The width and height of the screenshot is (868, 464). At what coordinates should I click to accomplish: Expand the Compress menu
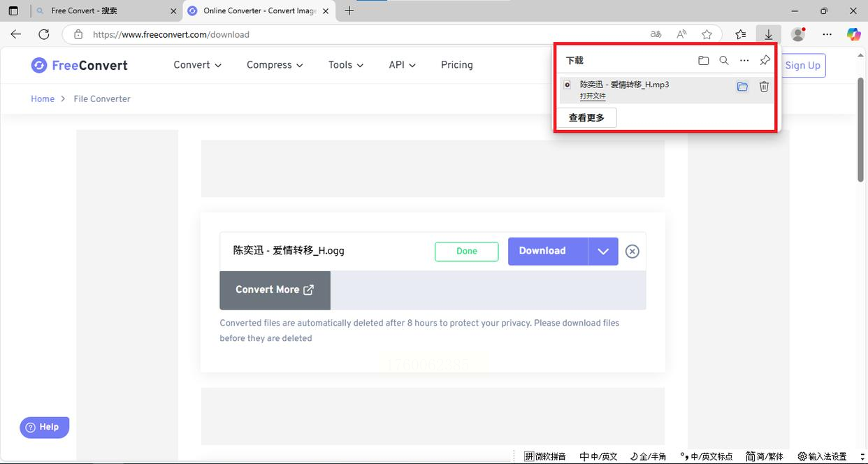click(x=275, y=65)
